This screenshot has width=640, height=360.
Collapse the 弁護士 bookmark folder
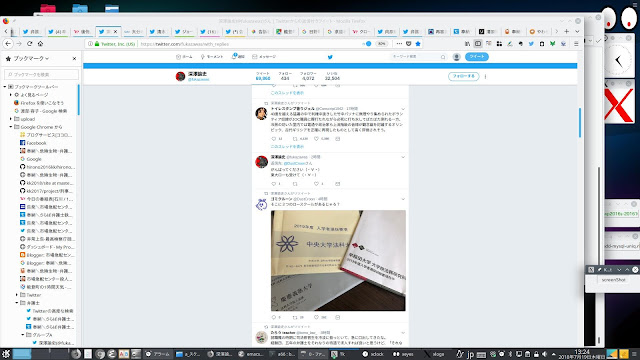click(17, 303)
